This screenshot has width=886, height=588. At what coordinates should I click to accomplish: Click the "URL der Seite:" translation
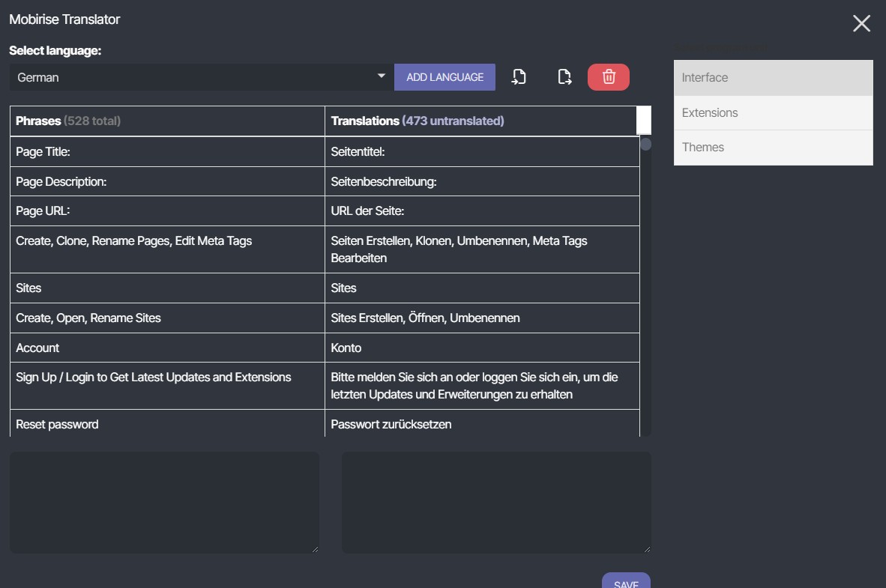[482, 212]
